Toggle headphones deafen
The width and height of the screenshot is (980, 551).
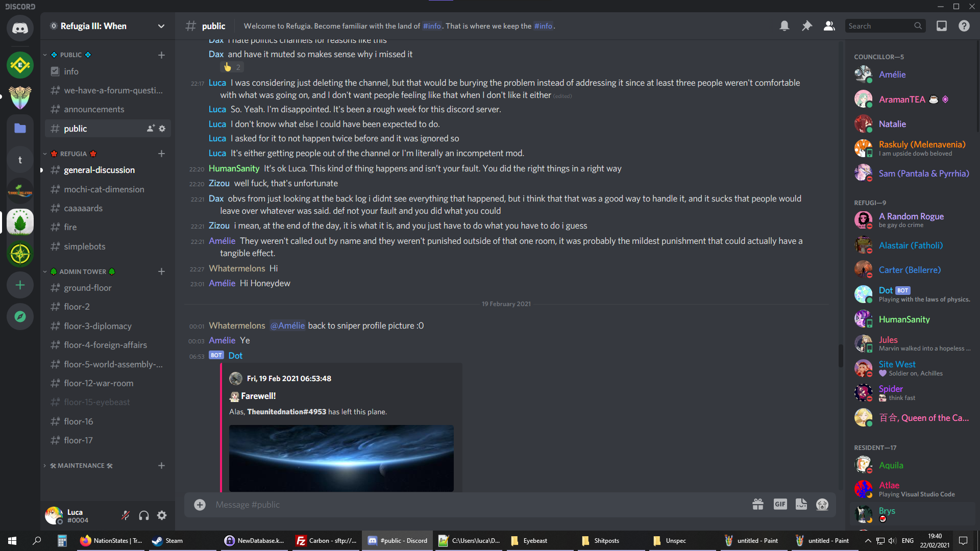[x=144, y=515]
